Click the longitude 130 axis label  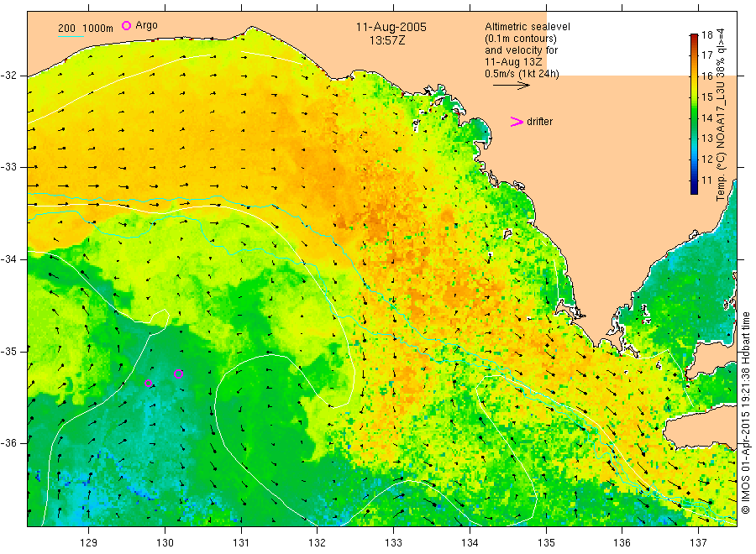(165, 543)
